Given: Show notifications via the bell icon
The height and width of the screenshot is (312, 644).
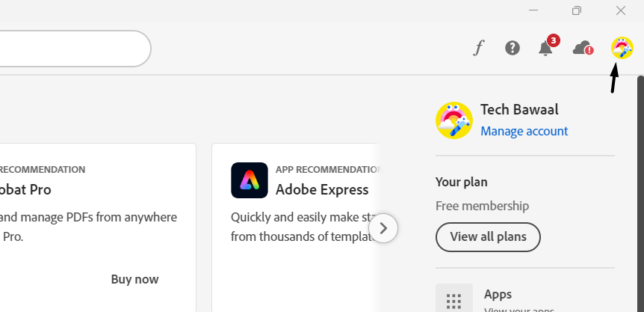Looking at the screenshot, I should [x=545, y=49].
